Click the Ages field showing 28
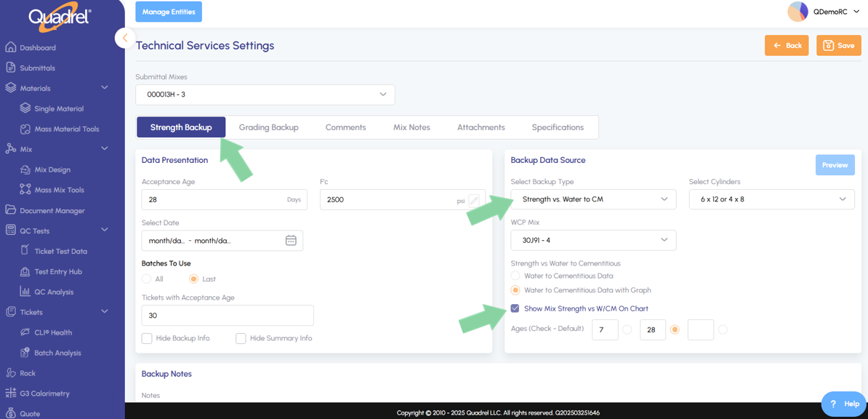This screenshot has height=419, width=868. [653, 330]
